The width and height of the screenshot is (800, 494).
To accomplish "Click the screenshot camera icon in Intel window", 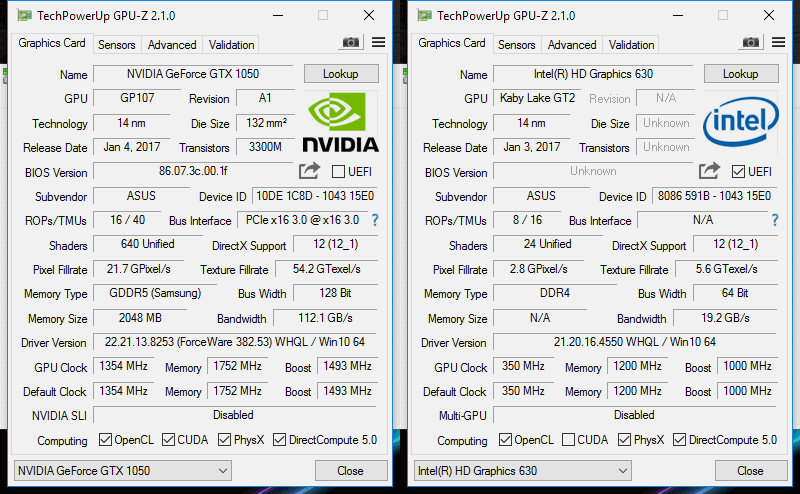I will pyautogui.click(x=751, y=42).
